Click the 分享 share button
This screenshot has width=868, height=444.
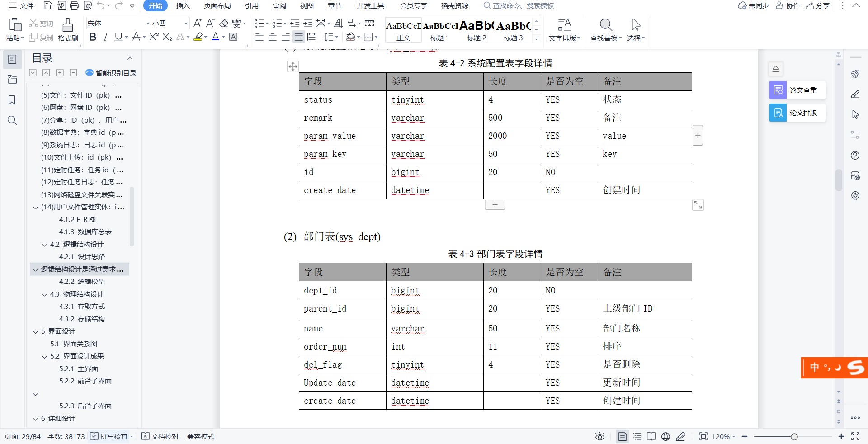coord(818,6)
